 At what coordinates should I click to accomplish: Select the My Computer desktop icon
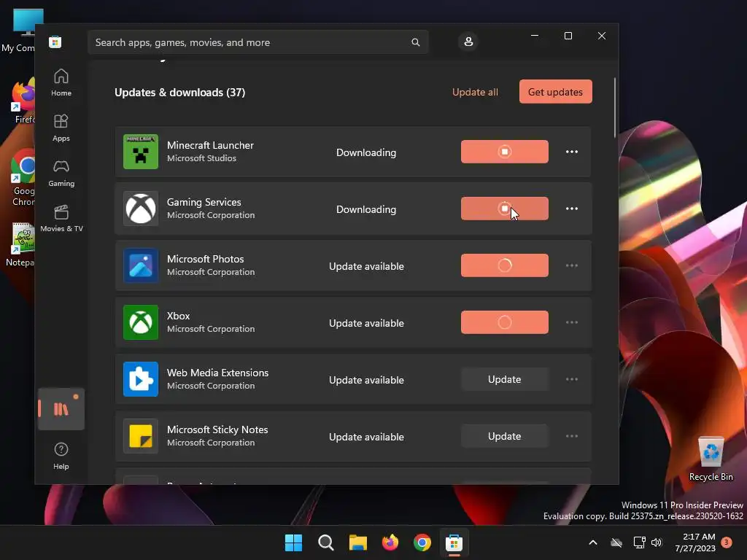[18, 31]
